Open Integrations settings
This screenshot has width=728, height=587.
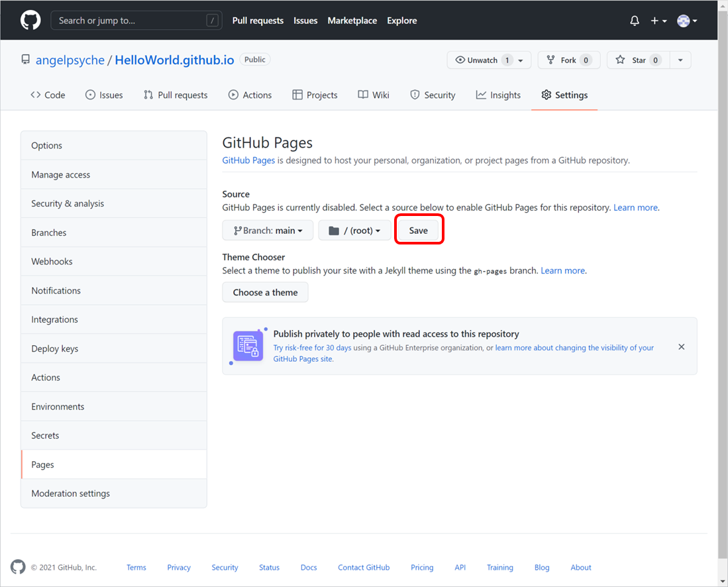[x=114, y=319]
